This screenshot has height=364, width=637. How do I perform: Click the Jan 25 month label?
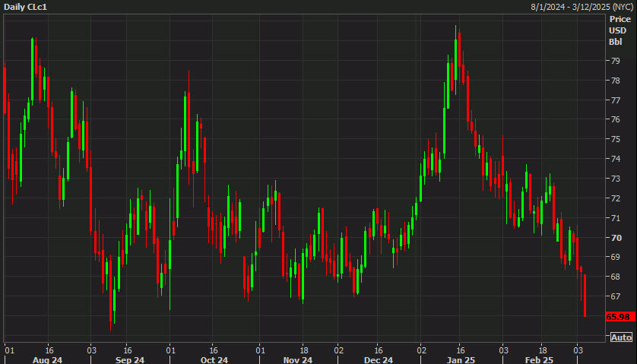(461, 360)
